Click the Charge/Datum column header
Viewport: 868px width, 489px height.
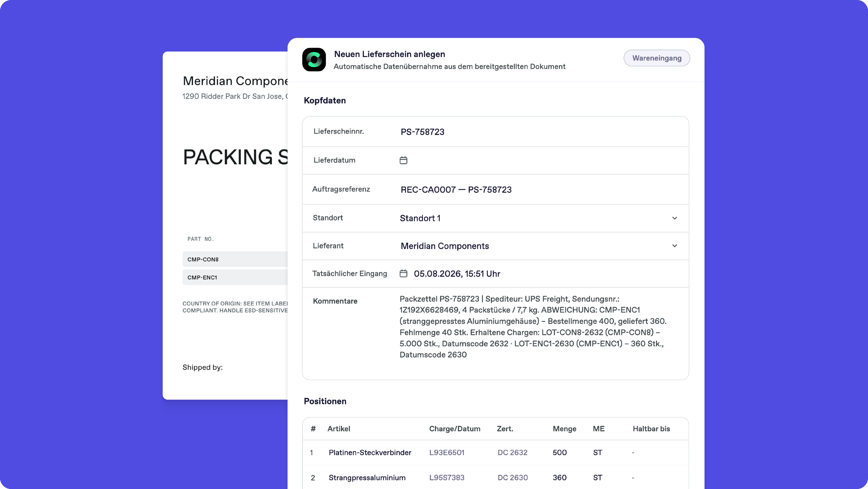tap(455, 429)
